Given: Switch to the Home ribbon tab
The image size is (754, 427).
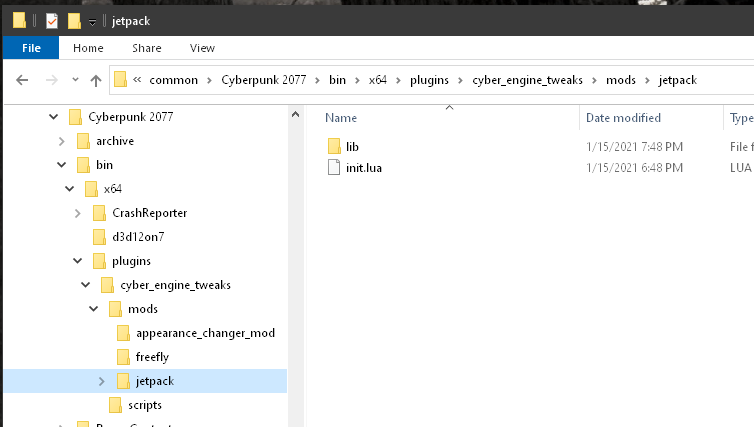Looking at the screenshot, I should pos(88,47).
